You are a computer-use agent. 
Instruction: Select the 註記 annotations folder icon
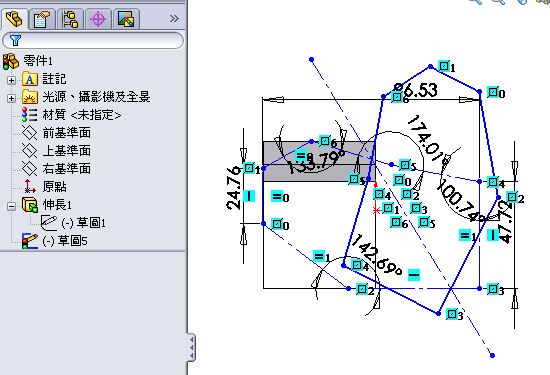pyautogui.click(x=30, y=79)
